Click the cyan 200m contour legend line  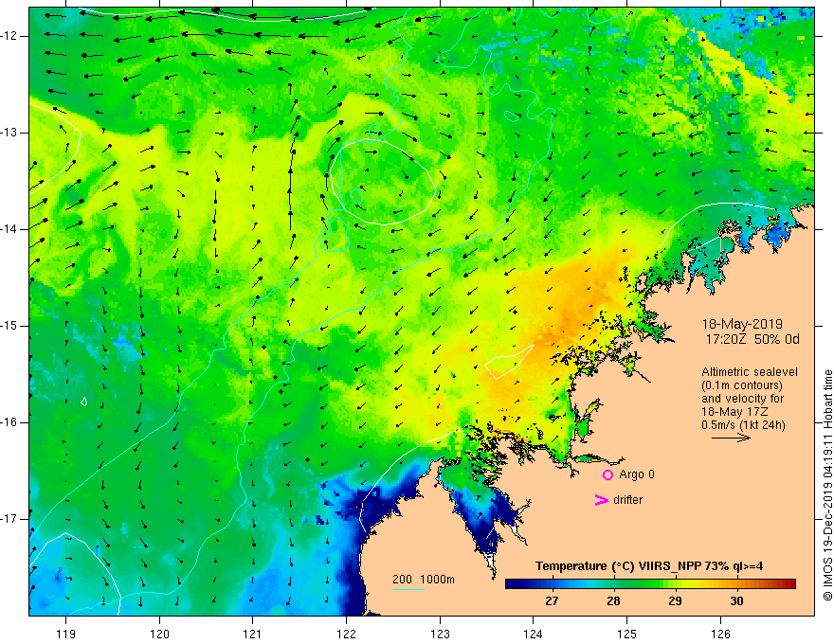(x=408, y=589)
